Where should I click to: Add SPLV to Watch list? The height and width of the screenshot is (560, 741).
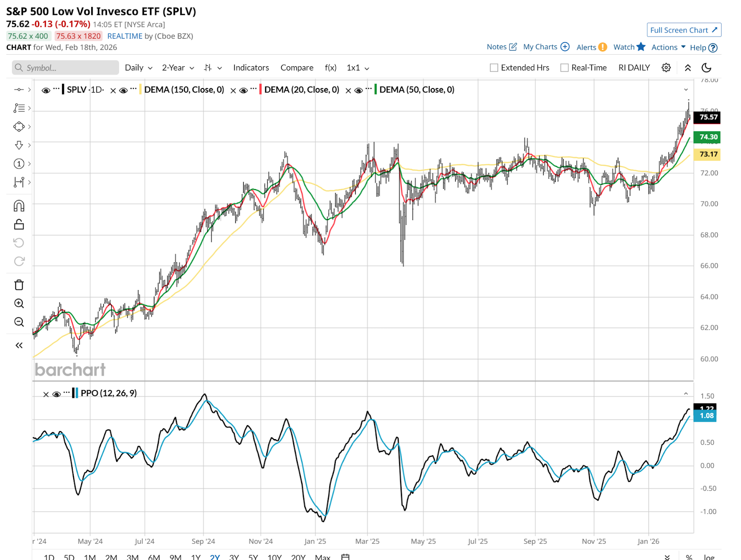(x=629, y=47)
